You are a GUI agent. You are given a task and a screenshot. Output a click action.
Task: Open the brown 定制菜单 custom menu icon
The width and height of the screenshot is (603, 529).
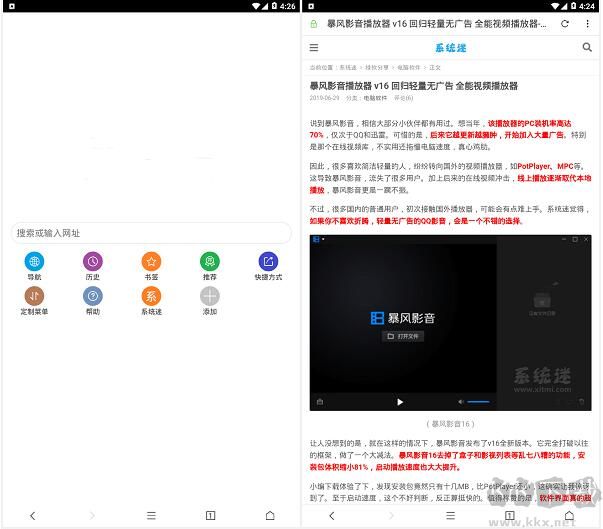pos(34,296)
